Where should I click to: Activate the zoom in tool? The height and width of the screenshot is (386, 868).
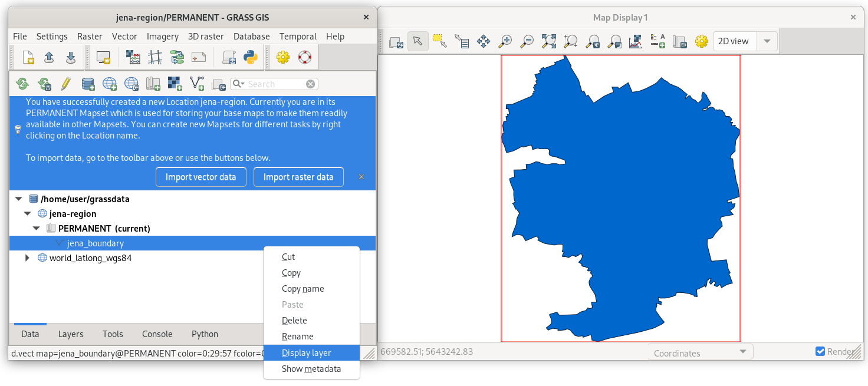pos(505,41)
